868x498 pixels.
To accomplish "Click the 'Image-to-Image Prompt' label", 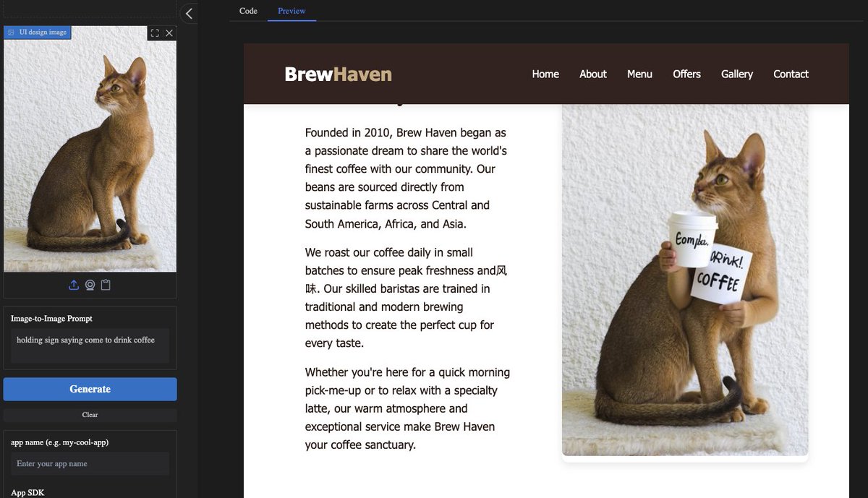I will coord(51,318).
